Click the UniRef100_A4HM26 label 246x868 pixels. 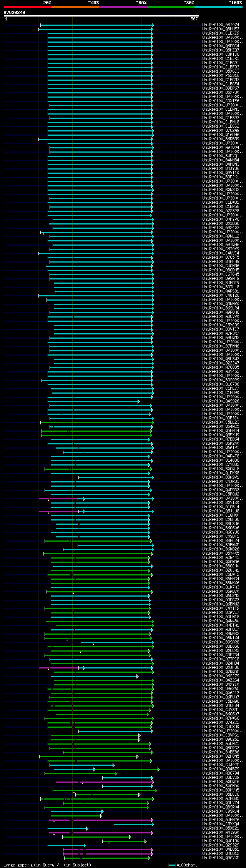coord(221,820)
